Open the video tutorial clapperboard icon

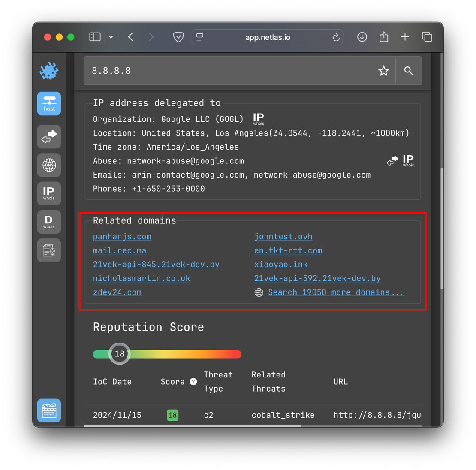[x=49, y=410]
